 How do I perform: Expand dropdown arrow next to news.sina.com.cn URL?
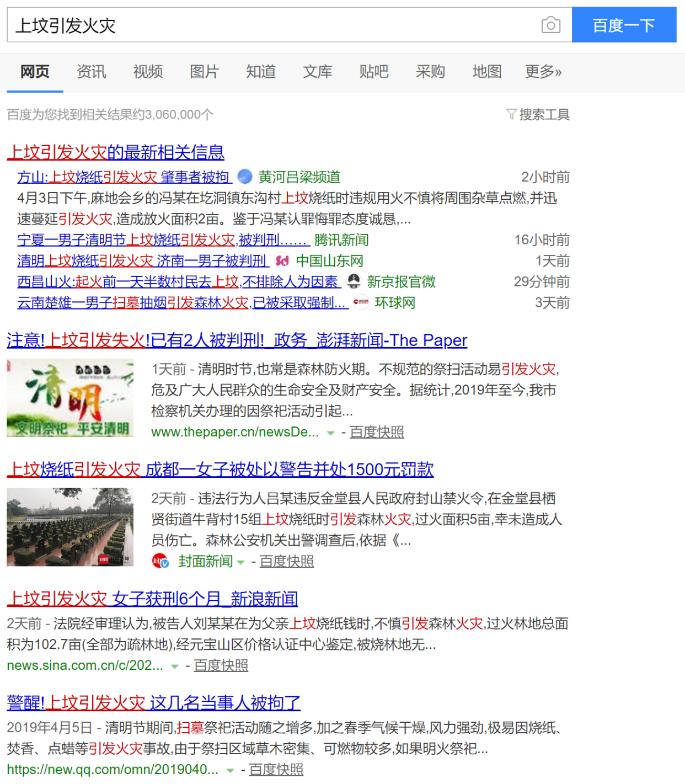coord(175,666)
